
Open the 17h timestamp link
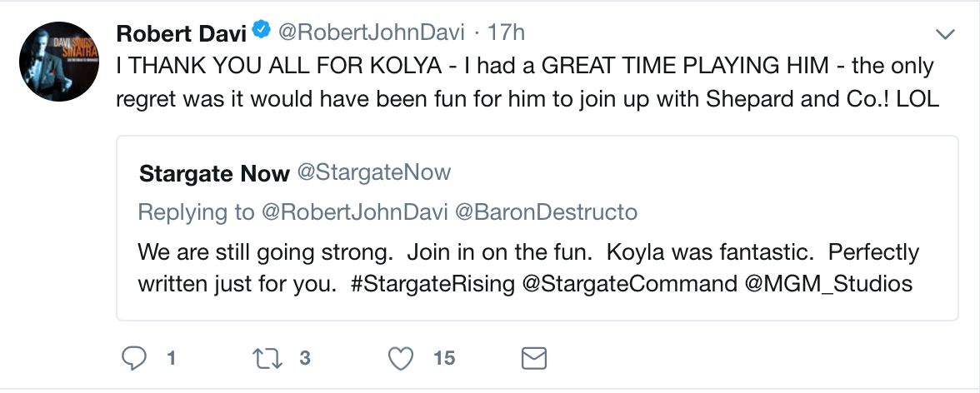(507, 33)
